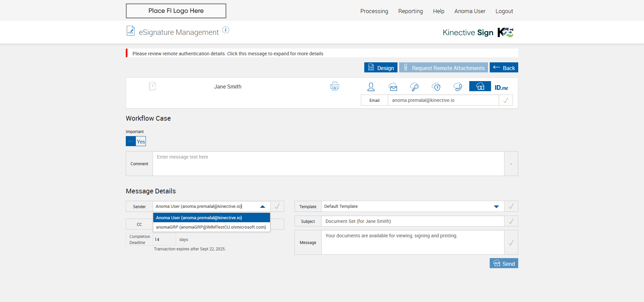Choose the ID.me verification option
Screen dimensions: 644x302
501,87
